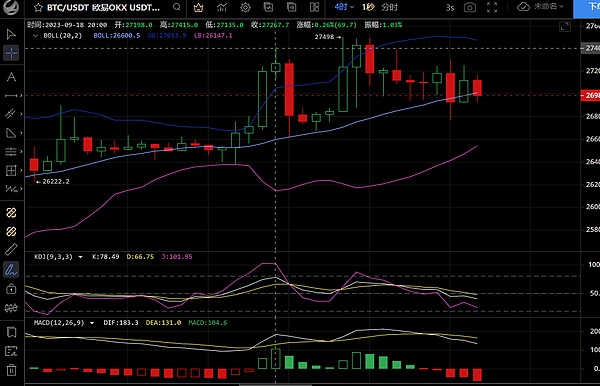Click the blue button at top right

587,8
